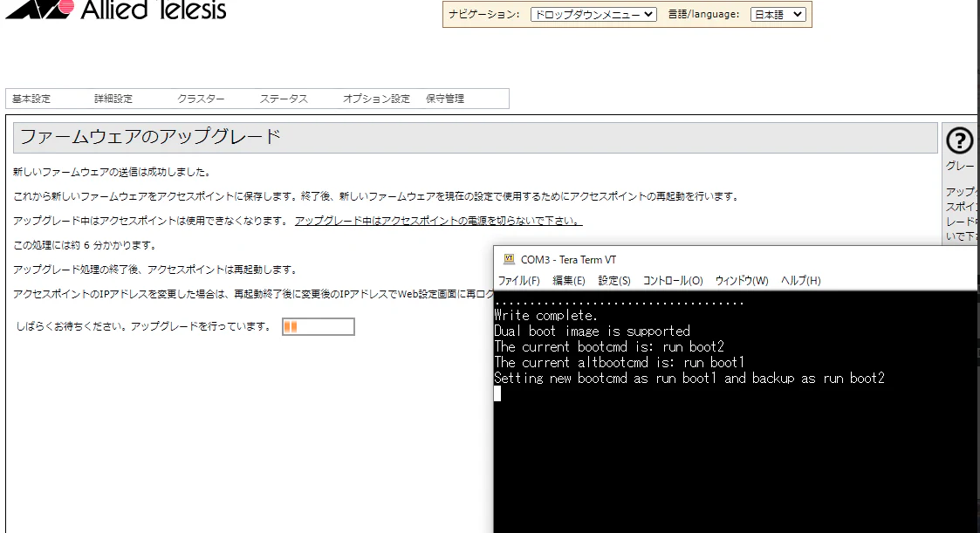
Task: Click the upgrade progress bar
Action: 319,326
